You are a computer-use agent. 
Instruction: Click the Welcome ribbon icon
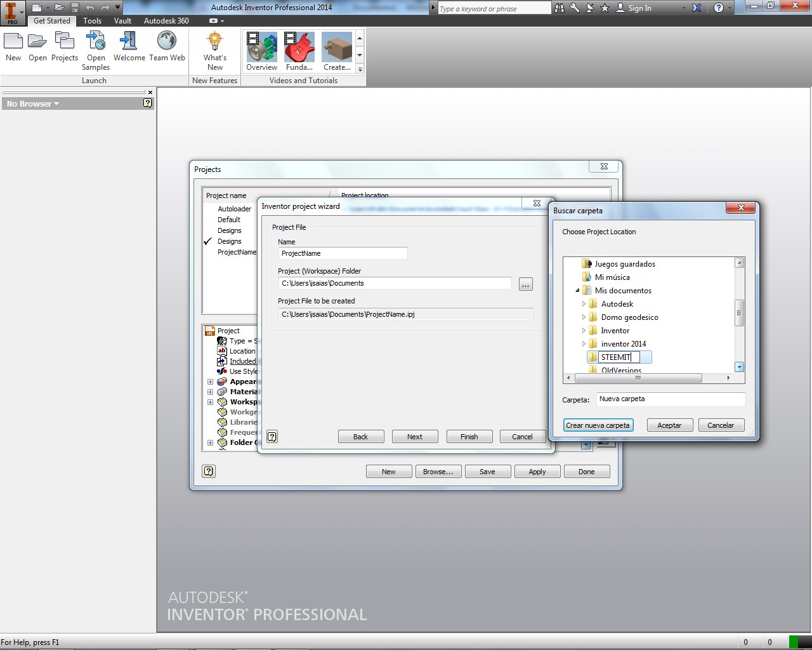pos(129,47)
